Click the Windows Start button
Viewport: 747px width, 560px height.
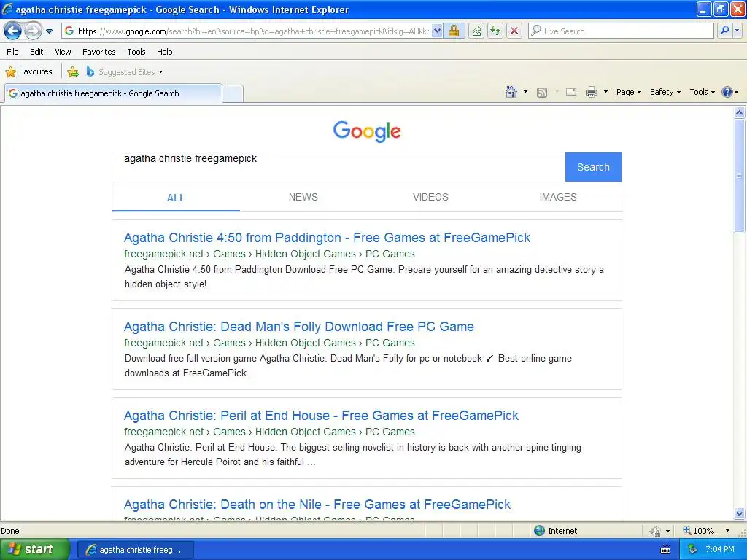[x=34, y=550]
